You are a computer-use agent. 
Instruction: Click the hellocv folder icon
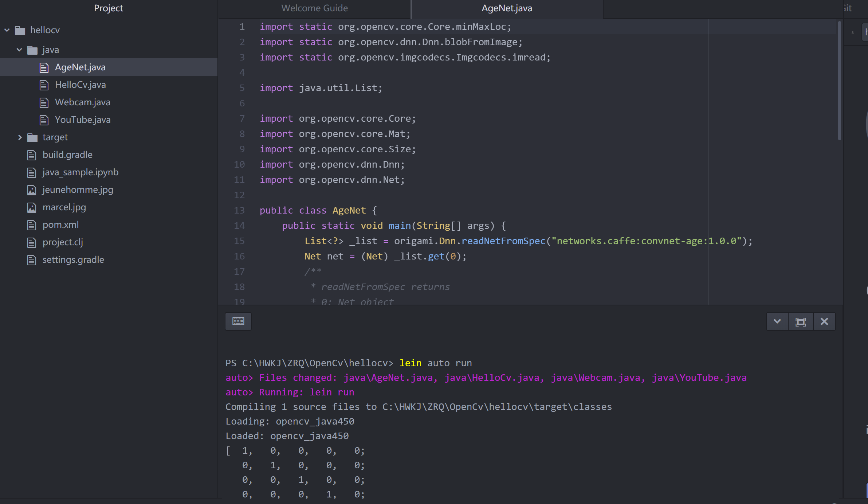pyautogui.click(x=20, y=30)
